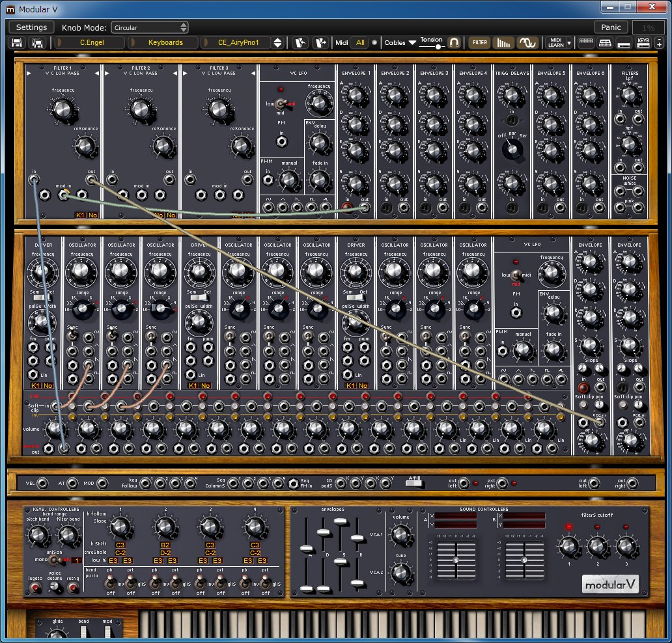This screenshot has width=672, height=643.
Task: Click the second keyboard layout view icon
Action: (x=605, y=42)
